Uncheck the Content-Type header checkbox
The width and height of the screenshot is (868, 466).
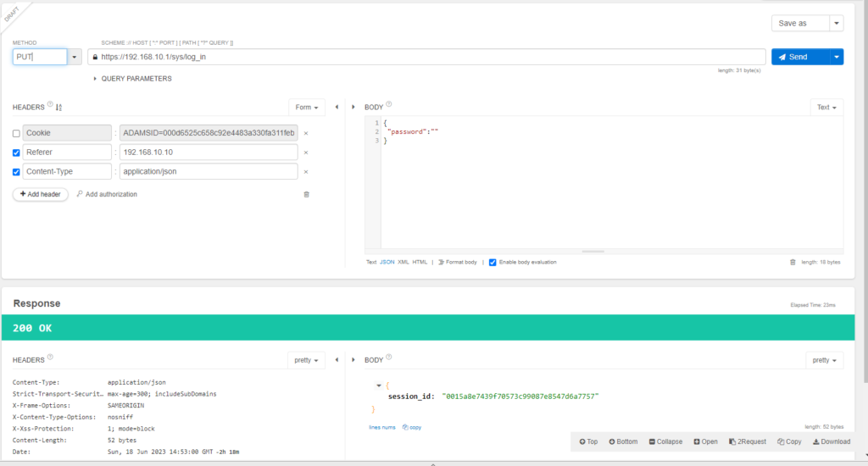click(x=16, y=172)
